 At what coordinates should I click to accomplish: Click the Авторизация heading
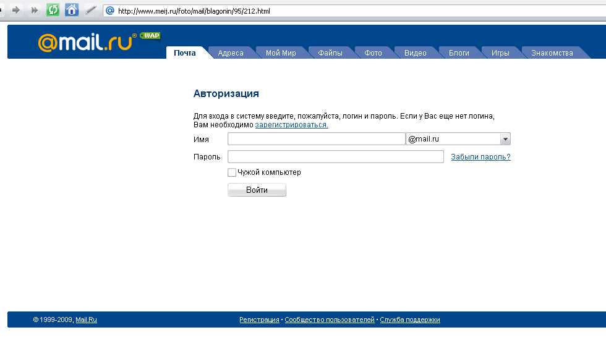(226, 93)
